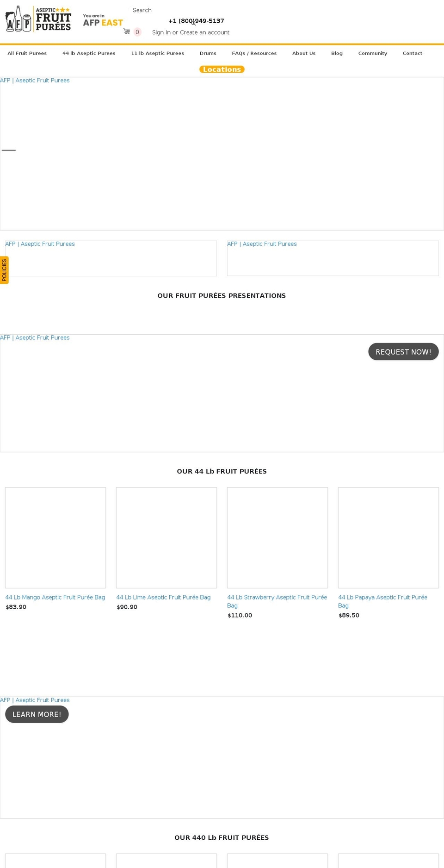
Task: Click the $83.90 Mango price
Action: (16, 607)
